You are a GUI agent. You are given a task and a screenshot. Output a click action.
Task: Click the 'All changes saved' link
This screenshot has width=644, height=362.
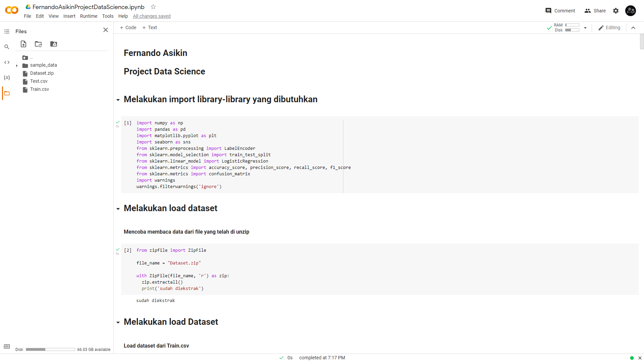click(x=152, y=16)
